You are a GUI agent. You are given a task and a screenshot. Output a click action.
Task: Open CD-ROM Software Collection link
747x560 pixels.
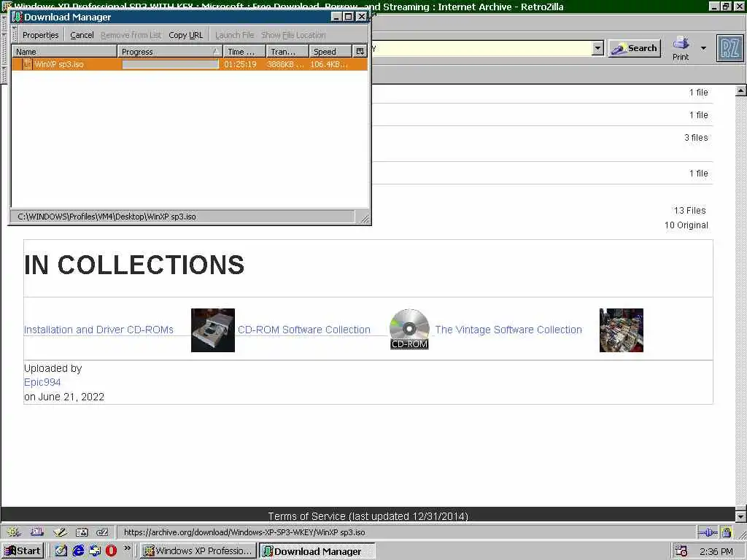304,330
